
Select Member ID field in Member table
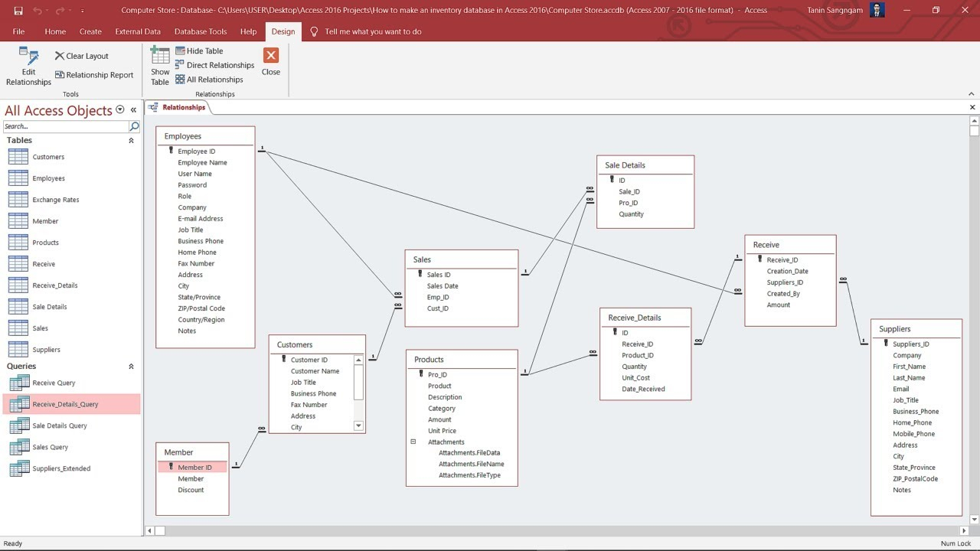point(193,467)
